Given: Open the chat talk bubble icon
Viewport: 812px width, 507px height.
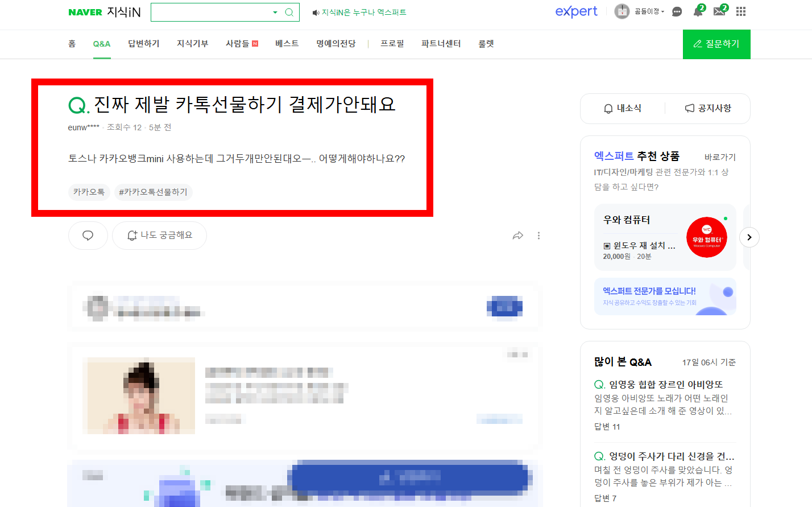Looking at the screenshot, I should pos(677,12).
